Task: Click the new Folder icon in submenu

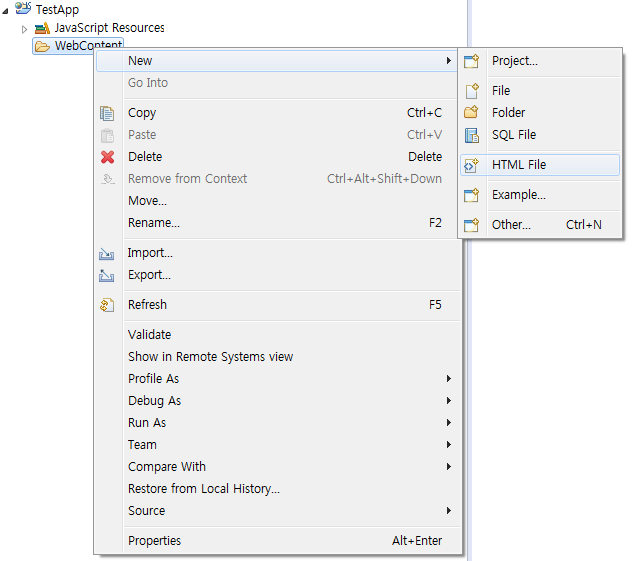Action: pos(473,113)
